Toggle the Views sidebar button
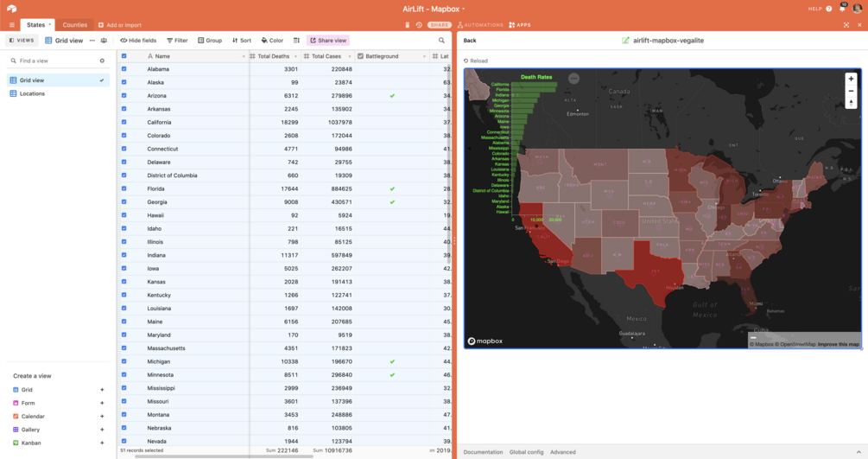Screen dimensions: 868x459 tap(22, 41)
